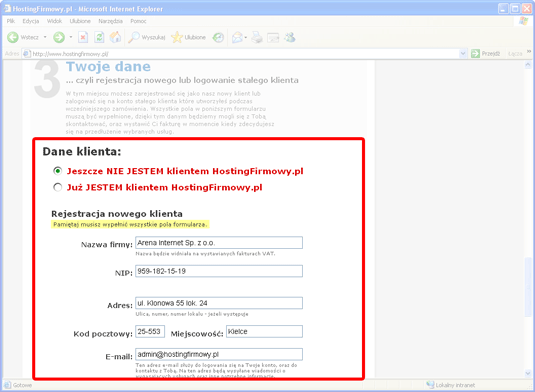Select Już JESTEM klientem radio button
Image resolution: width=535 pixels, height=392 pixels.
(58, 187)
